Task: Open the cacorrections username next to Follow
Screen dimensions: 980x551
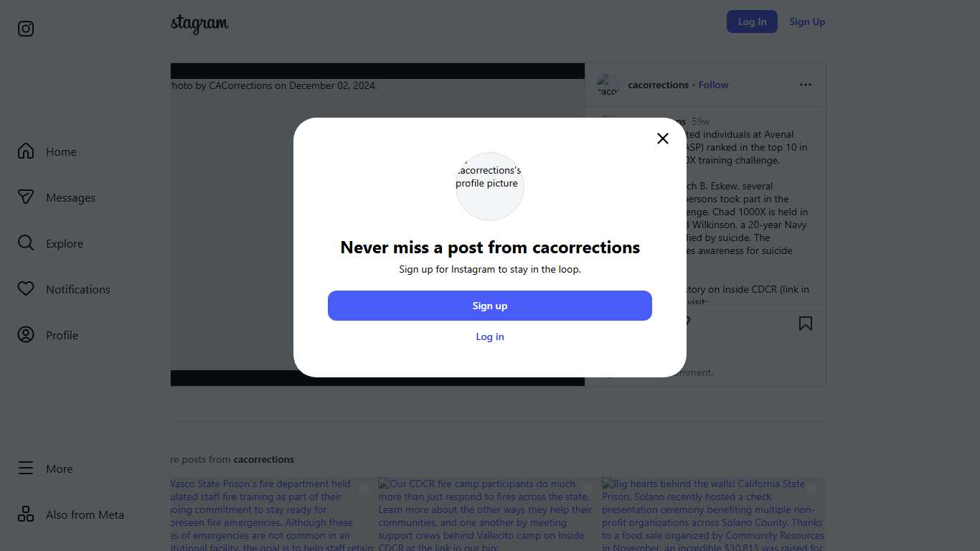Action: [x=658, y=85]
